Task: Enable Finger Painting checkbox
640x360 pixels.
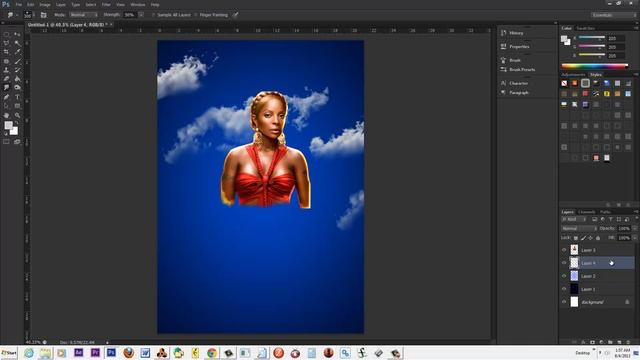Action: pos(196,15)
